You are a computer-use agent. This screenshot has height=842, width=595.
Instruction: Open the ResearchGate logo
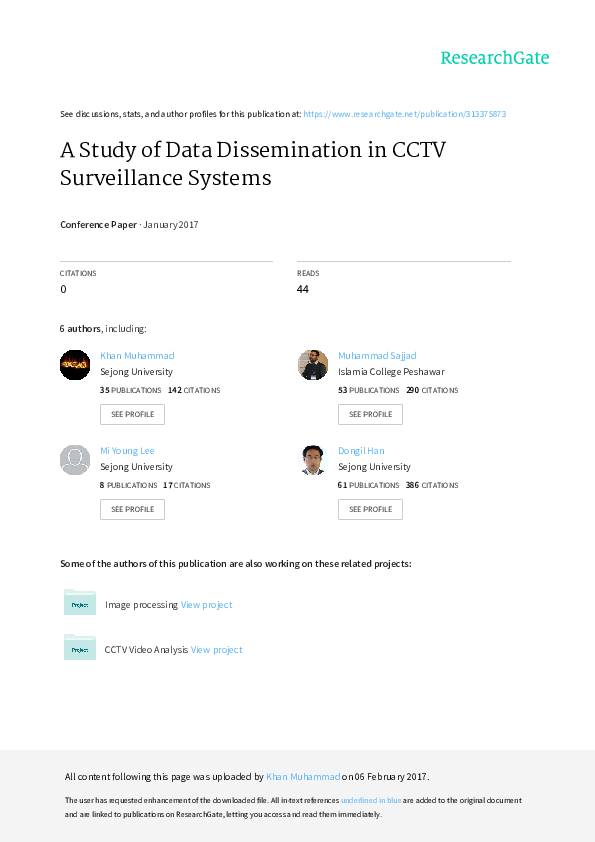(495, 59)
